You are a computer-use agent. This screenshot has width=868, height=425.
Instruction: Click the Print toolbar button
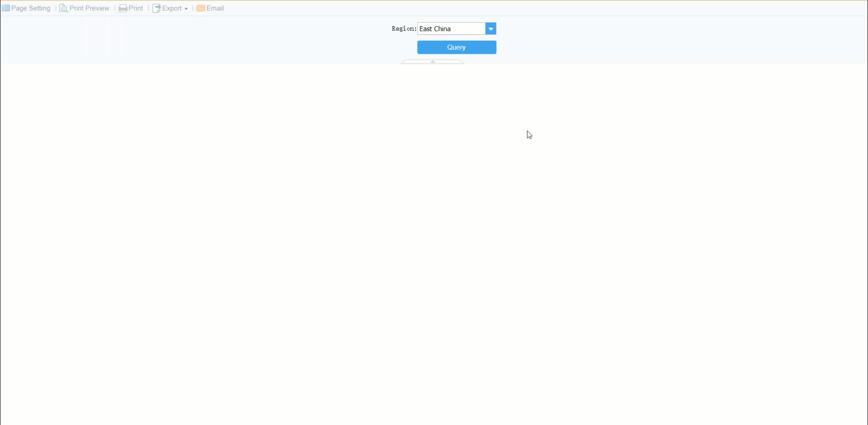coord(131,8)
